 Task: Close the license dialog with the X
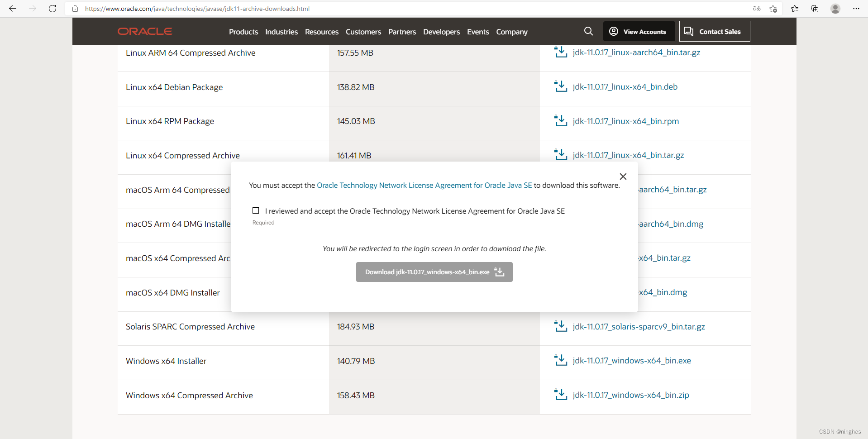click(x=623, y=177)
